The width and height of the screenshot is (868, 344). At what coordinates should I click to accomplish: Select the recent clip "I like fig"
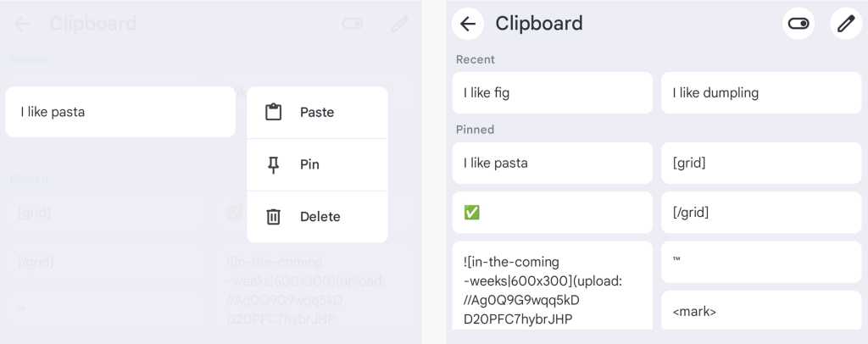(x=552, y=93)
